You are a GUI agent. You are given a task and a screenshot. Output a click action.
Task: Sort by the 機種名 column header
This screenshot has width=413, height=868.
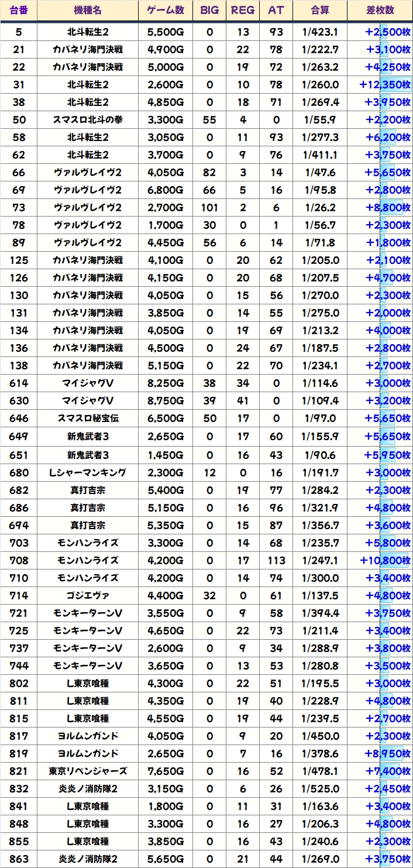point(88,11)
